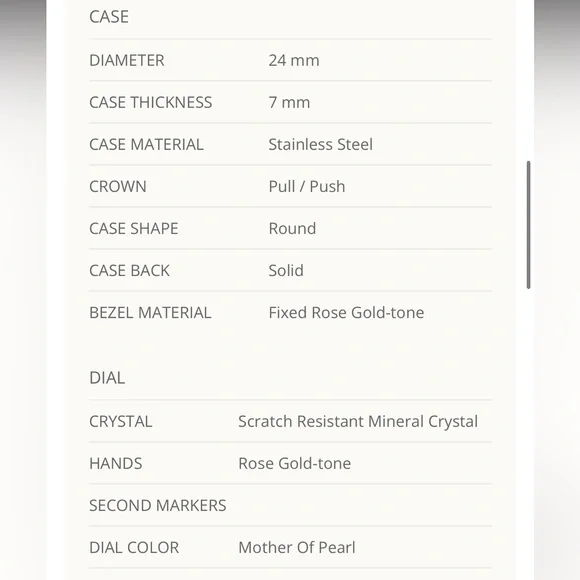This screenshot has width=580, height=580.
Task: Select the 24 mm diameter value
Action: pyautogui.click(x=294, y=60)
